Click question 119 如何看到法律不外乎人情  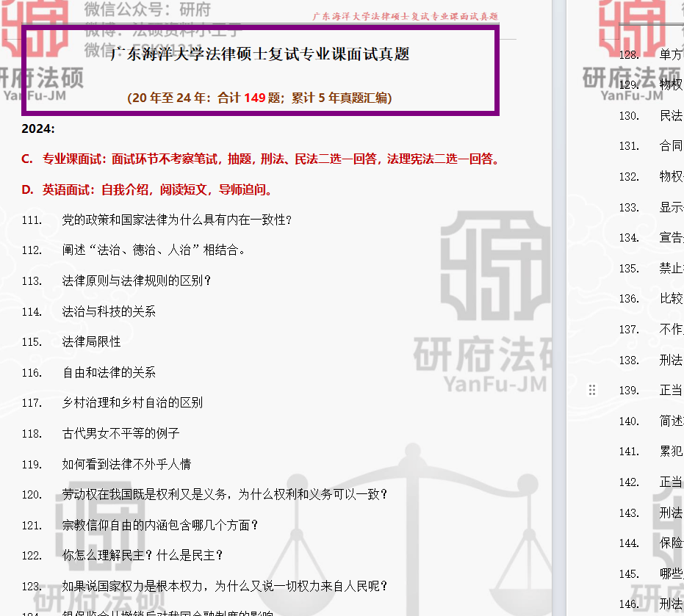point(107,464)
